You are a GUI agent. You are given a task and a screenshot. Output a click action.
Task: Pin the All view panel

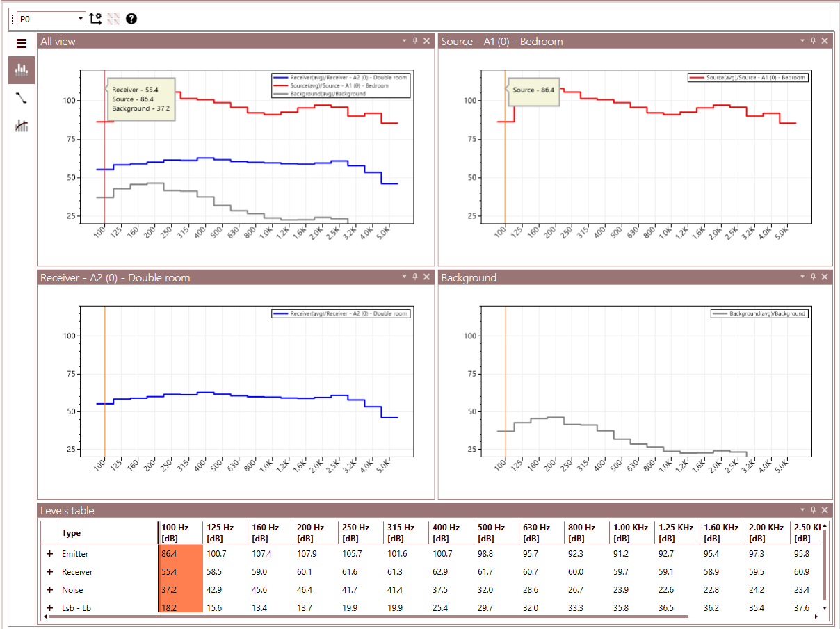[x=415, y=41]
